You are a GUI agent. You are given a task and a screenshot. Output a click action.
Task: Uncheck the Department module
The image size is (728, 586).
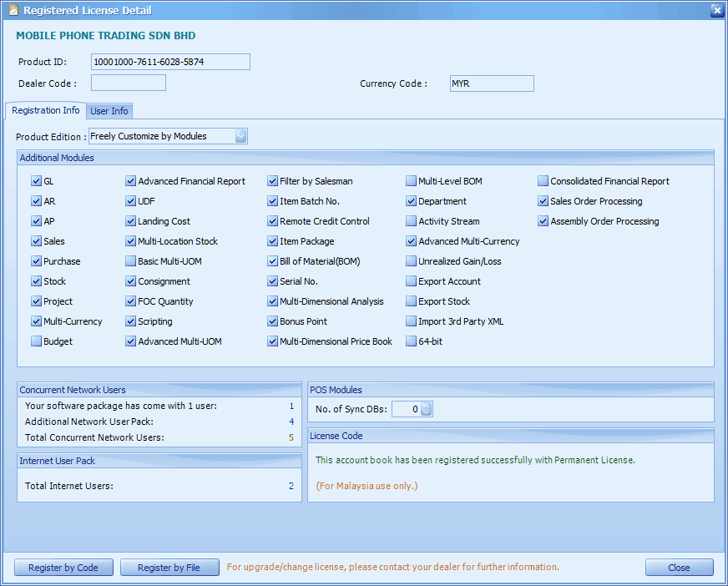(x=411, y=201)
